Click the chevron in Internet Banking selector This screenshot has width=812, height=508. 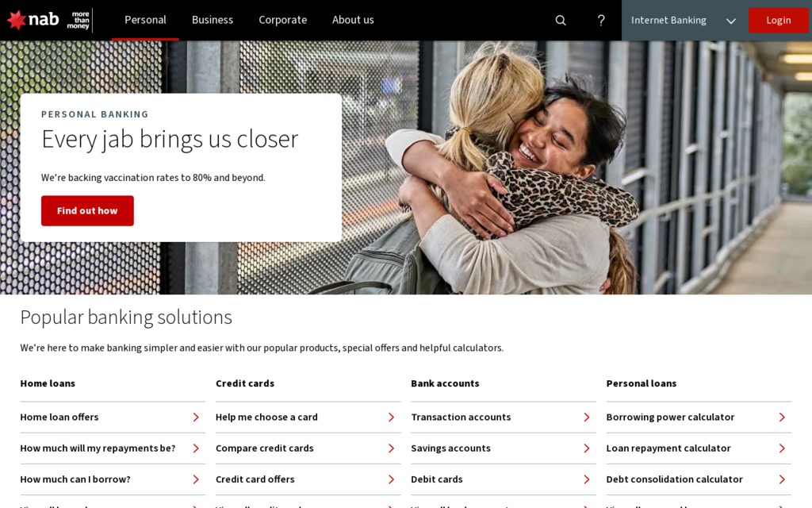pyautogui.click(x=730, y=21)
